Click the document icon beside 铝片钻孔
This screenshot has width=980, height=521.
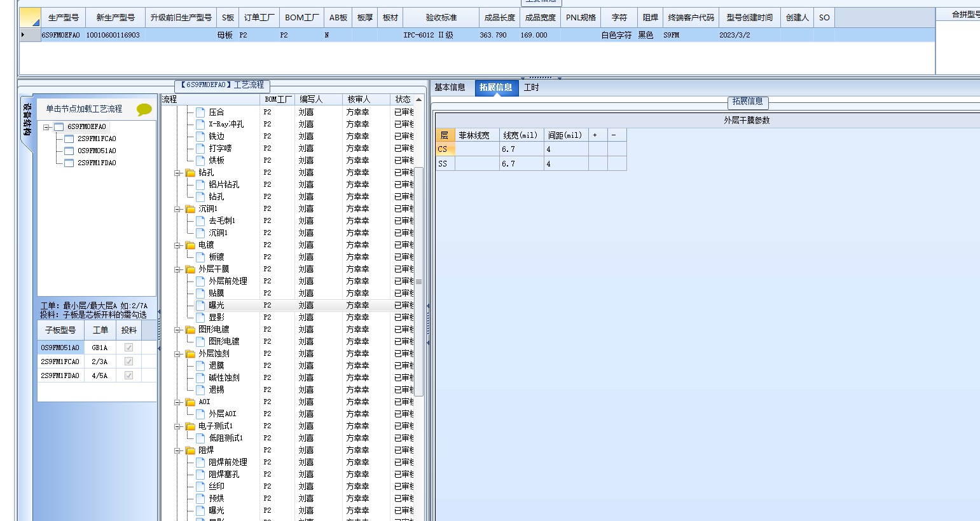(x=200, y=184)
